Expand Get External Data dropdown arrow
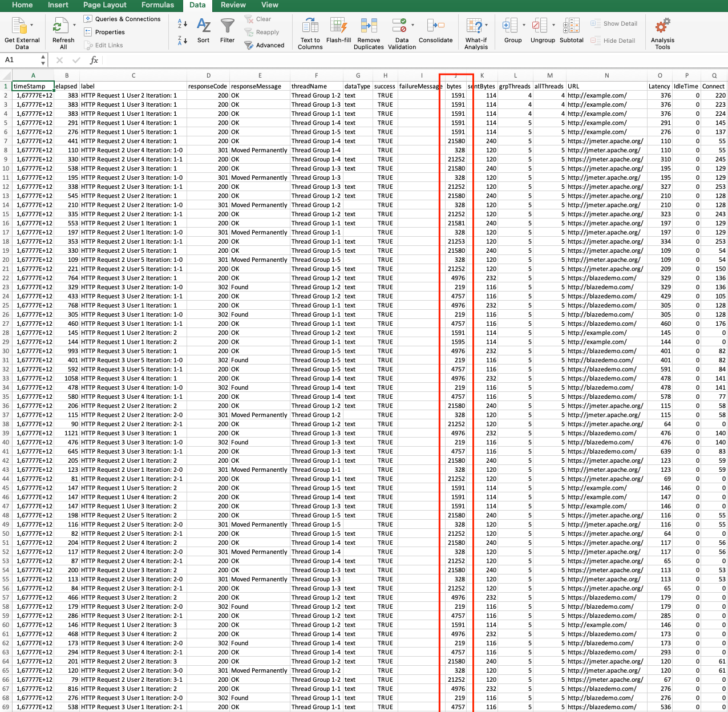728x712 pixels. click(31, 25)
